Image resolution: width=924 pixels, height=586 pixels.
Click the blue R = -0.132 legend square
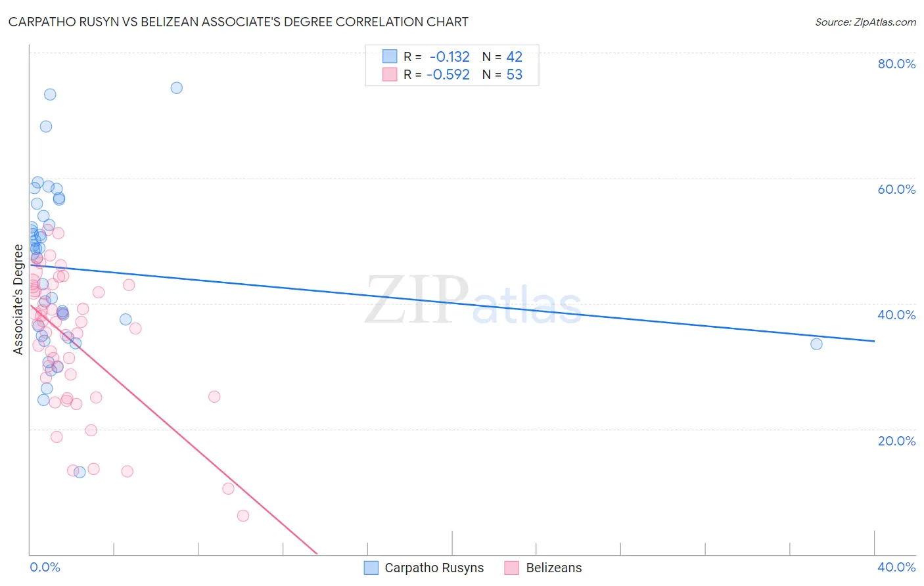390,56
